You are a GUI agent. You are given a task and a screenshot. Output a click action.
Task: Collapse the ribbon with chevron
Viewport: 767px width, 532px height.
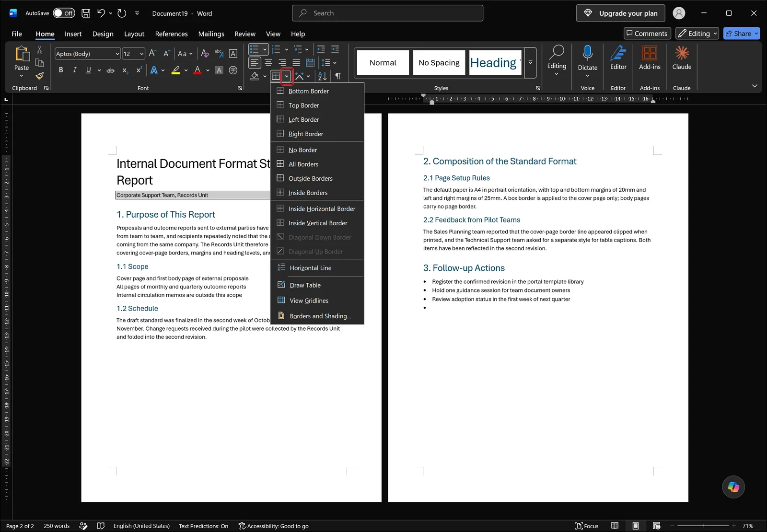pos(755,86)
